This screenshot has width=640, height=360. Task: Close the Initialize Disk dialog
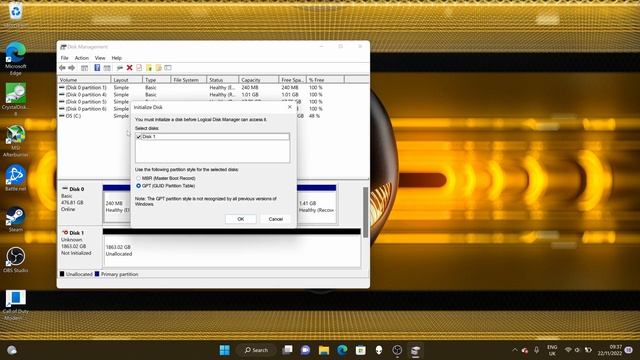click(290, 107)
